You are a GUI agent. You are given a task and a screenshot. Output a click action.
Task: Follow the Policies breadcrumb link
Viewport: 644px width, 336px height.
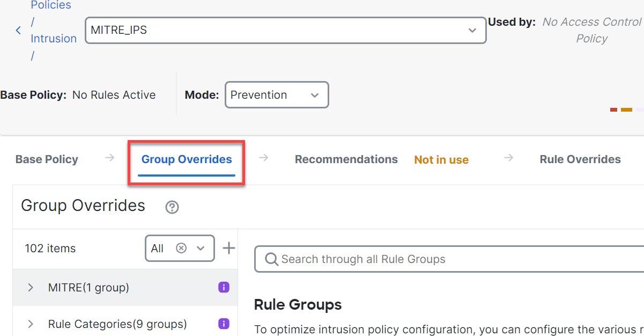(x=51, y=5)
